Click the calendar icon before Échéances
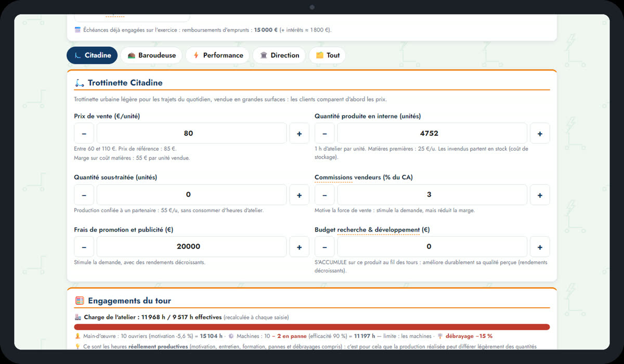This screenshot has height=364, width=624. [x=78, y=30]
